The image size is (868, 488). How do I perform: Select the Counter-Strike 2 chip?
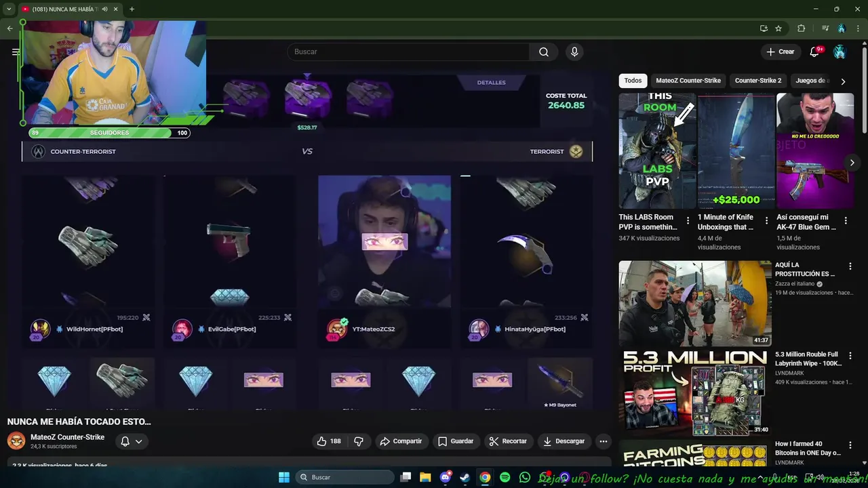coord(758,81)
